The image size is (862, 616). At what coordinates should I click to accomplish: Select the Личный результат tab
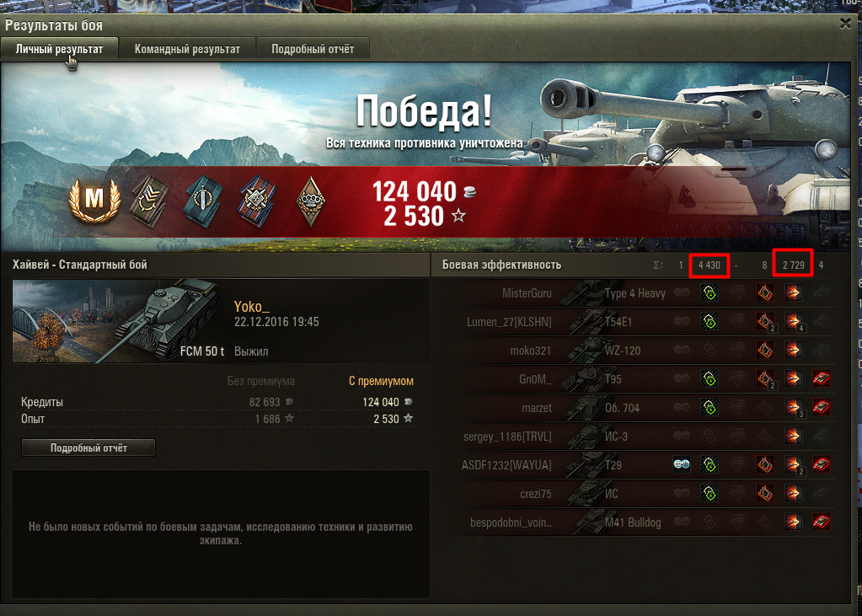59,49
